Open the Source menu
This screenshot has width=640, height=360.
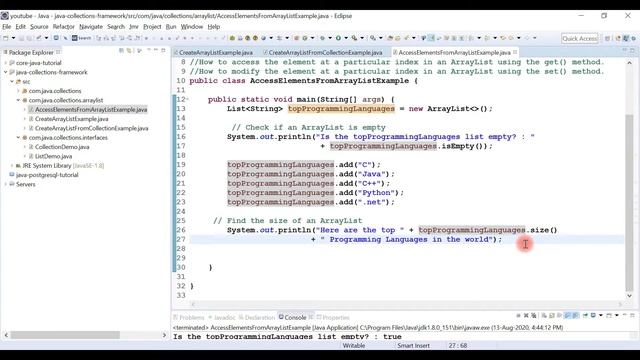point(39,27)
